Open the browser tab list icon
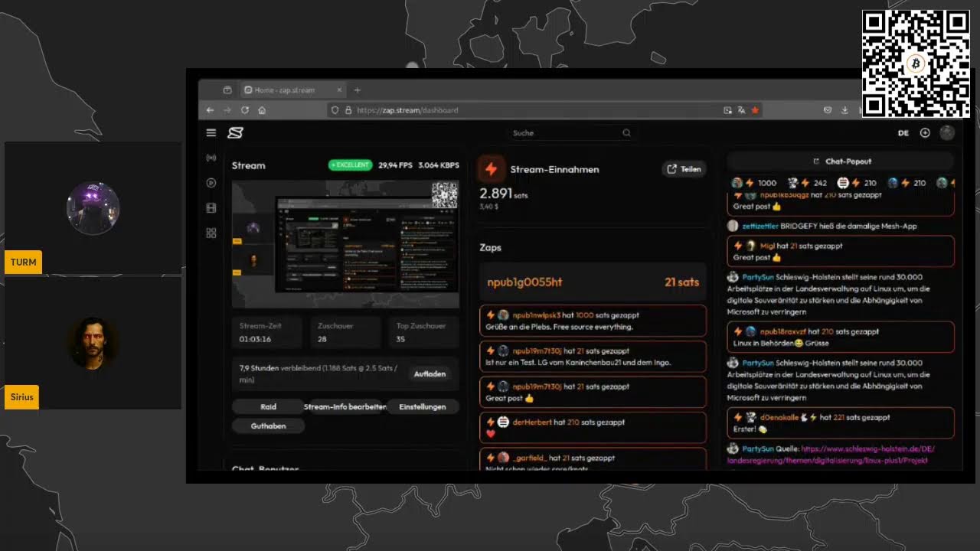 click(x=227, y=90)
